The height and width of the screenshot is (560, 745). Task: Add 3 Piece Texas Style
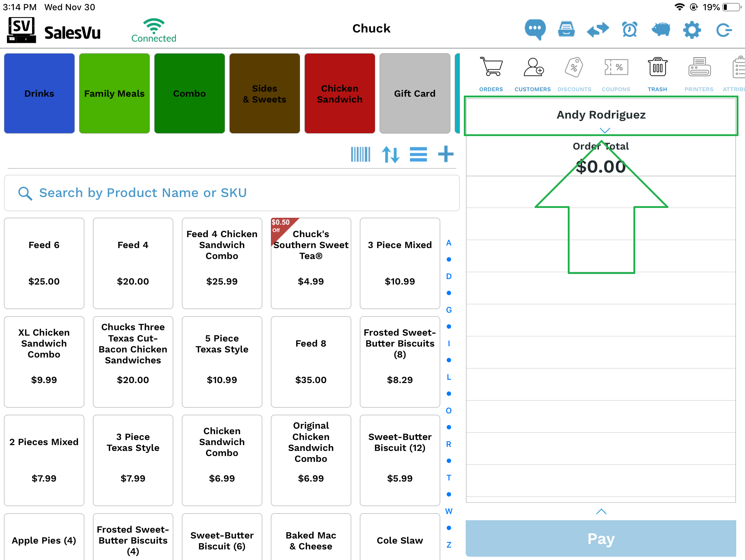[x=133, y=460]
